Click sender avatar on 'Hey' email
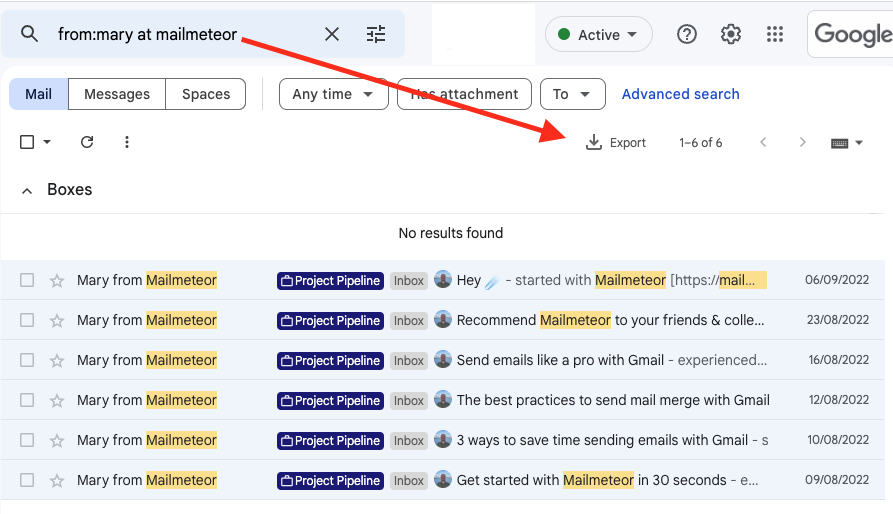893x514 pixels. point(443,279)
